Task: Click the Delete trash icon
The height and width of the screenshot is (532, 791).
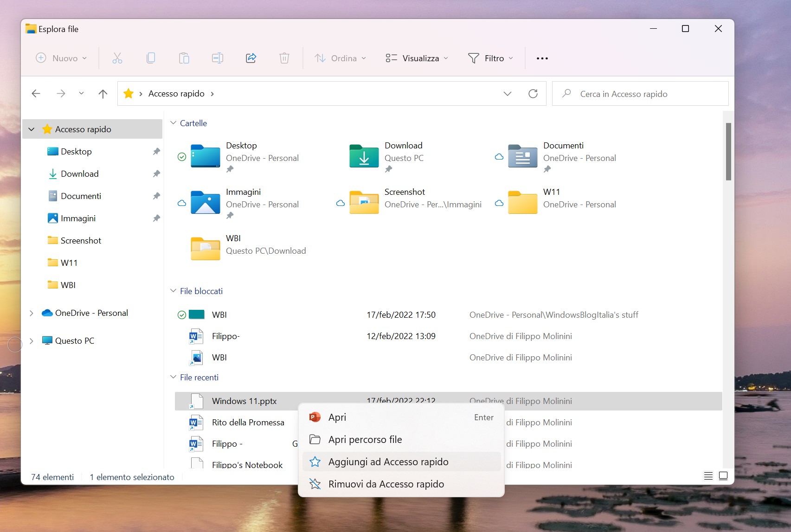Action: pos(284,58)
